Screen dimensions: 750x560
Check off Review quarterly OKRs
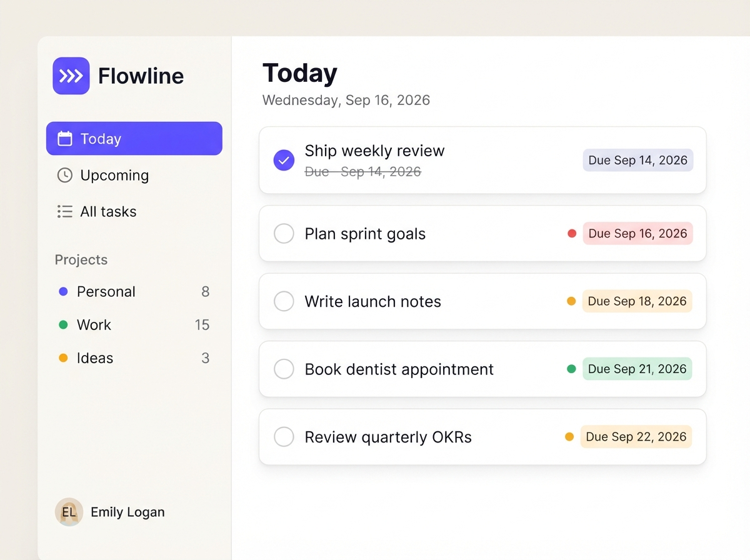coord(284,437)
